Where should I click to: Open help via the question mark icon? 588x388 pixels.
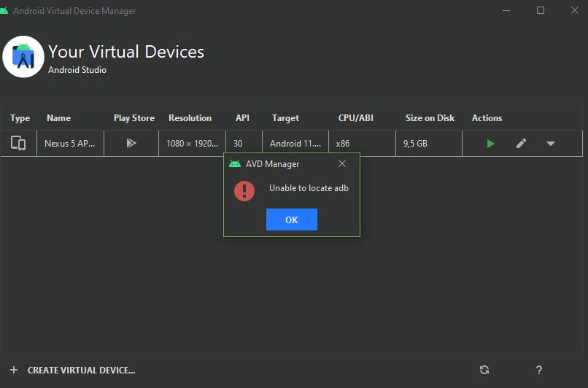(539, 370)
